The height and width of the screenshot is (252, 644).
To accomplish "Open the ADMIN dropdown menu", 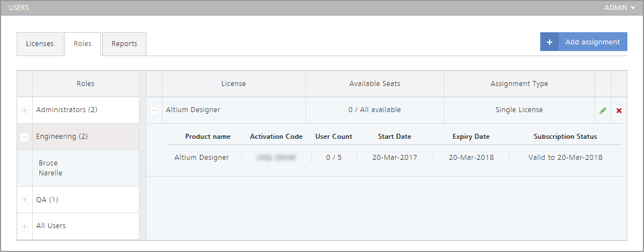I will [620, 8].
